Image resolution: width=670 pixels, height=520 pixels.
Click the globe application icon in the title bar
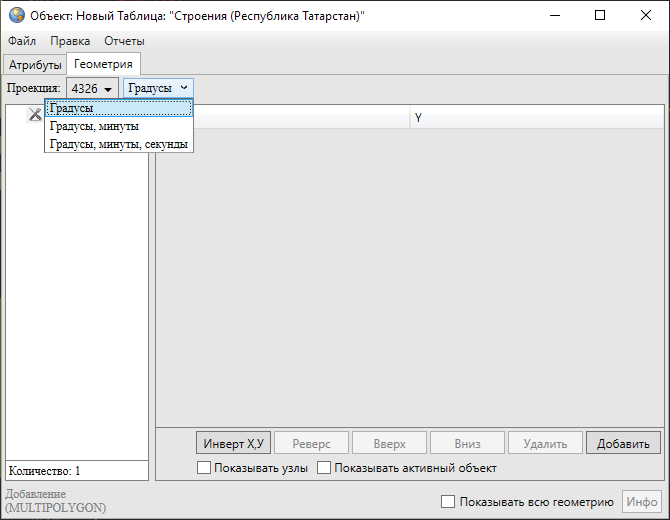point(16,16)
